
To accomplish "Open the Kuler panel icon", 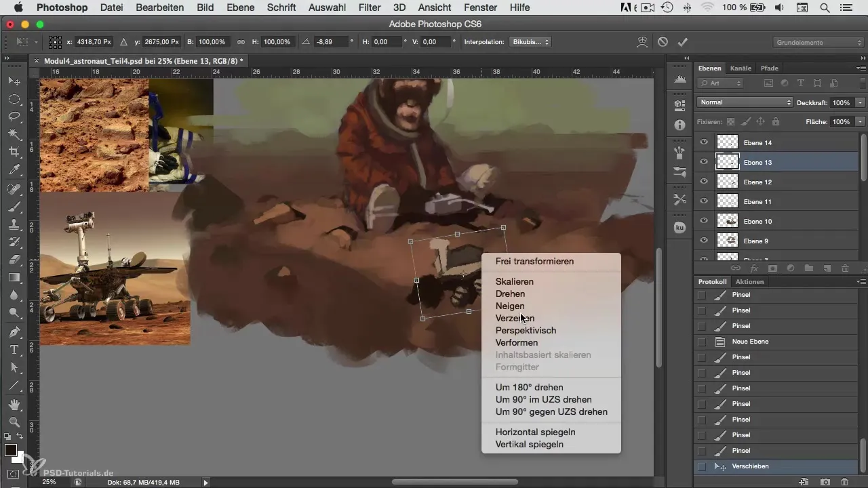I will pos(680,228).
